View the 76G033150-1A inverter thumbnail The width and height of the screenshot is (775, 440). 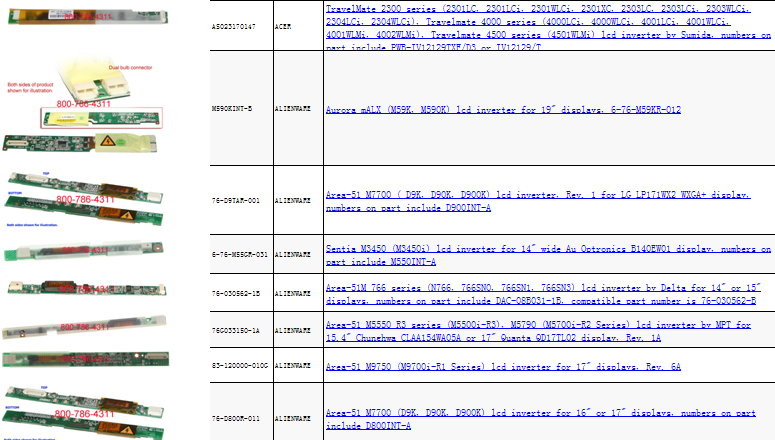tap(84, 327)
